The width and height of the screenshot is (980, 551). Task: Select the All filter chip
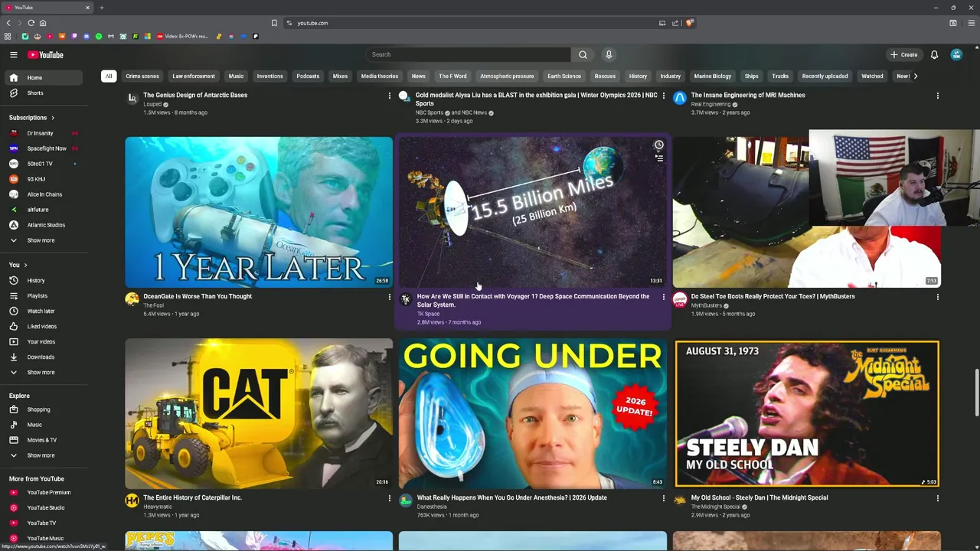click(x=109, y=76)
